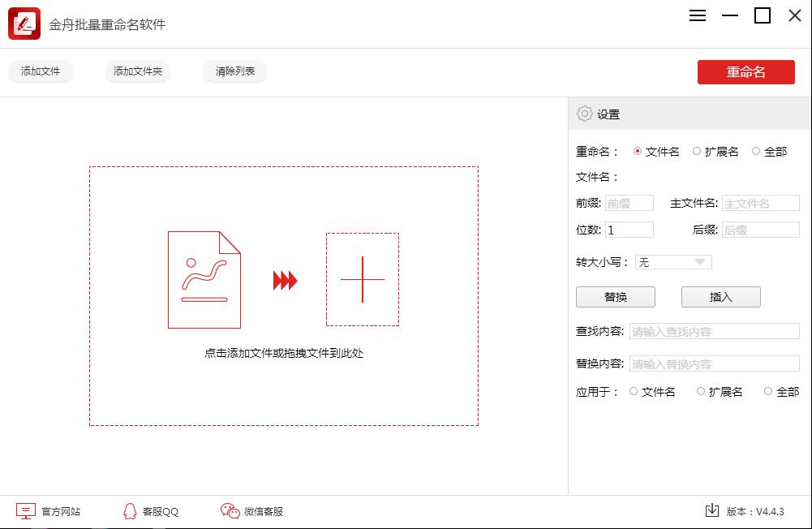The height and width of the screenshot is (529, 812).
Task: Click the red image file icon
Action: click(206, 279)
